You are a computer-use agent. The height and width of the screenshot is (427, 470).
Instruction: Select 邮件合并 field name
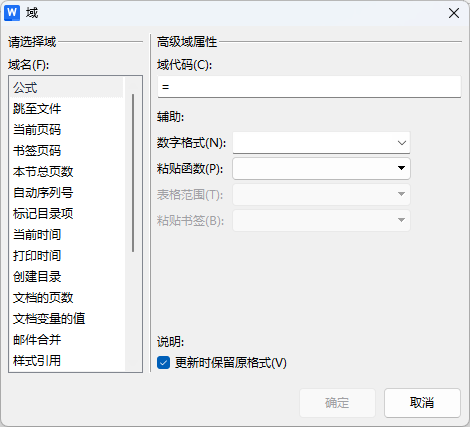coord(67,340)
